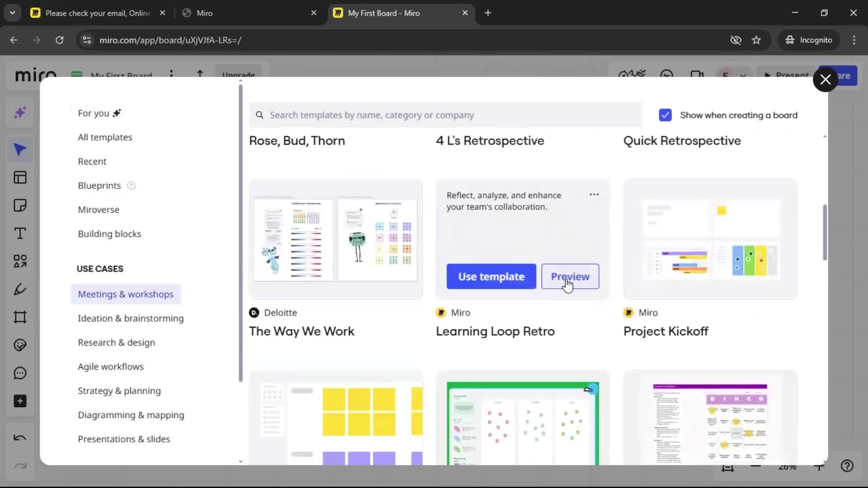Reload the page in browser
Image resolution: width=868 pixels, height=488 pixels.
[59, 40]
